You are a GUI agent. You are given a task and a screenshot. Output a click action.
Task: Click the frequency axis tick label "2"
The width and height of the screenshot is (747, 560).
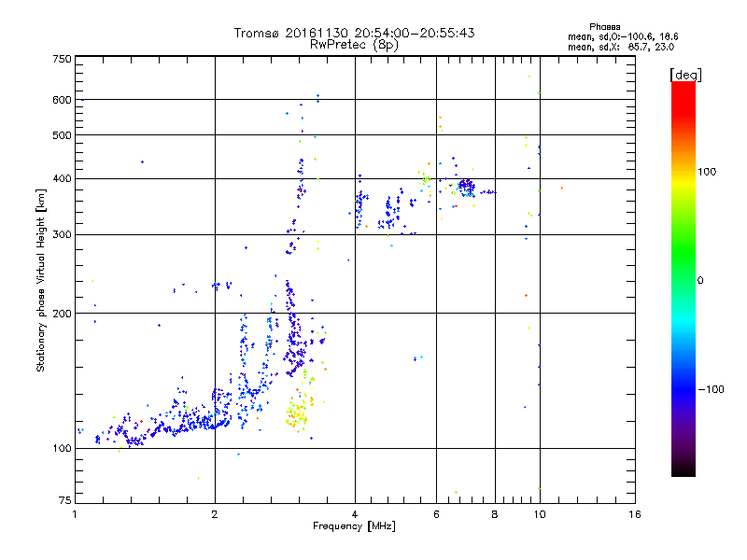click(x=215, y=514)
